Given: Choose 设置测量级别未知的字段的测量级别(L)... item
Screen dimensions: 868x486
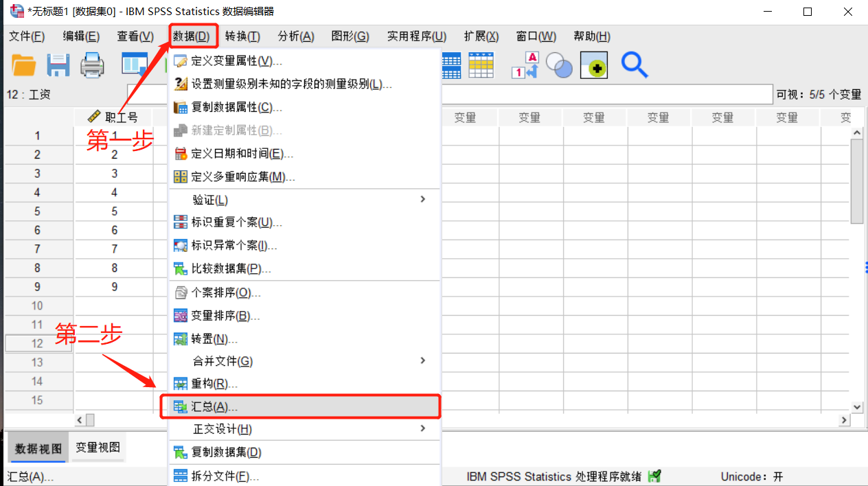Looking at the screenshot, I should [304, 84].
